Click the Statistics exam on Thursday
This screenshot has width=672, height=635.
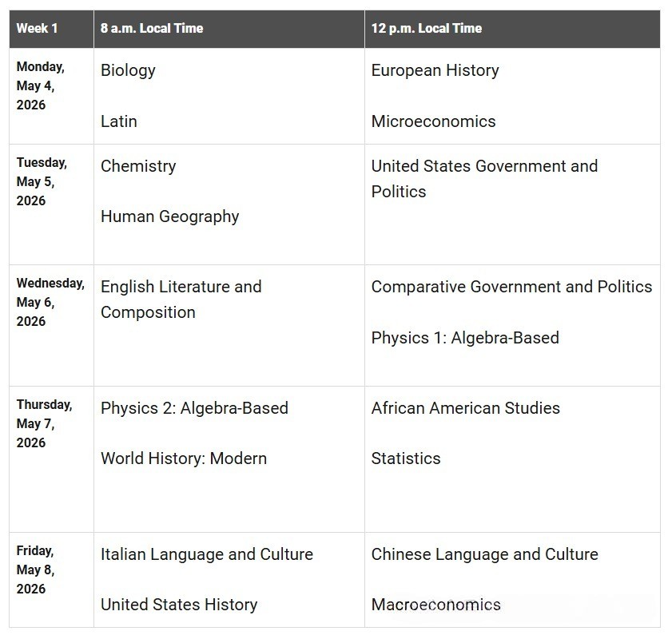click(406, 458)
